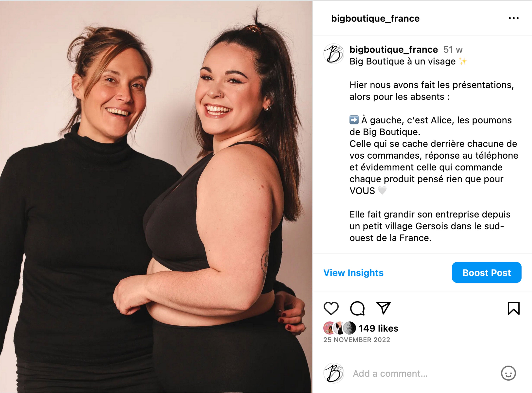Click bigboutique_france username in the caption
Screen dimensions: 532x393
click(x=394, y=49)
